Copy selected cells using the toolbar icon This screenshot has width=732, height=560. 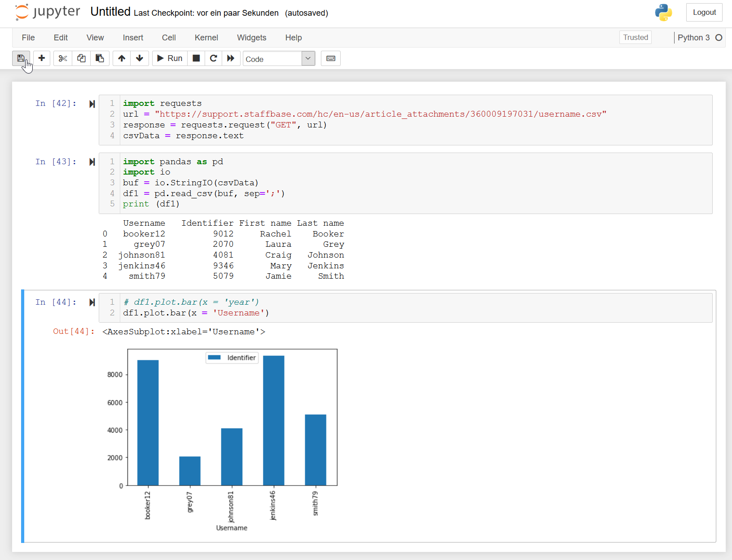81,58
